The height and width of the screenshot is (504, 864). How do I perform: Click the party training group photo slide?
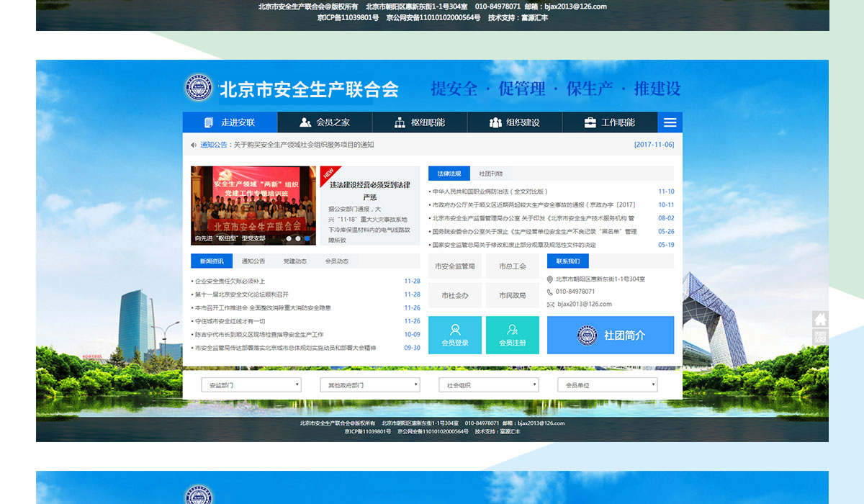click(253, 206)
